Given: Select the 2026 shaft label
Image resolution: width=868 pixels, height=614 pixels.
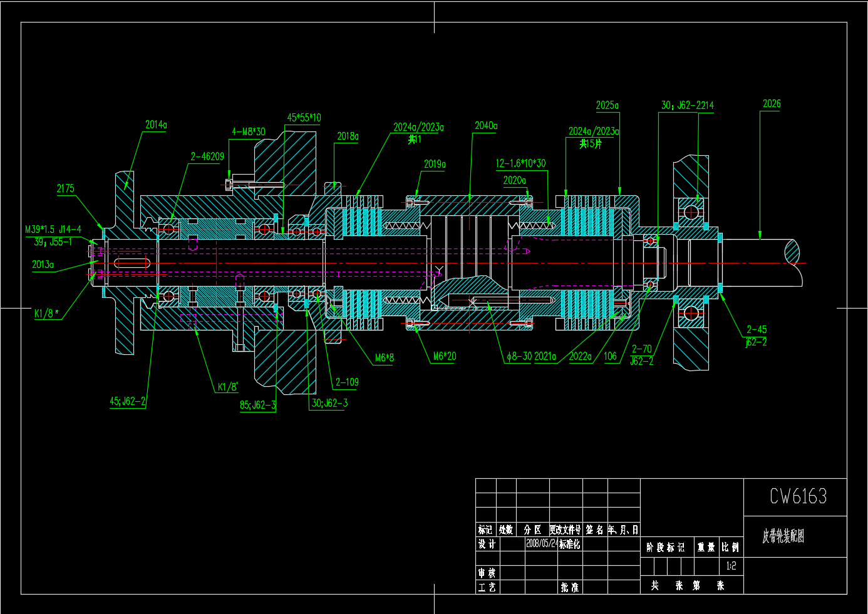Looking at the screenshot, I should [772, 104].
